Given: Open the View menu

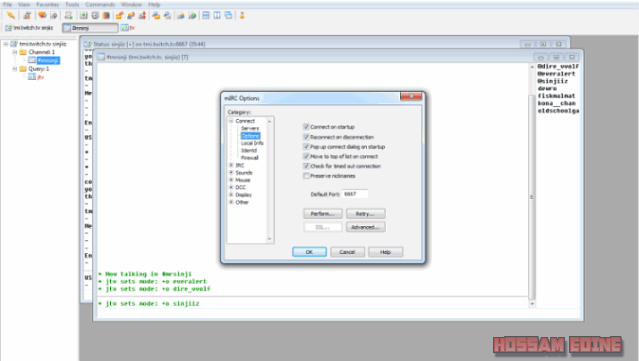Looking at the screenshot, I should click(24, 4).
